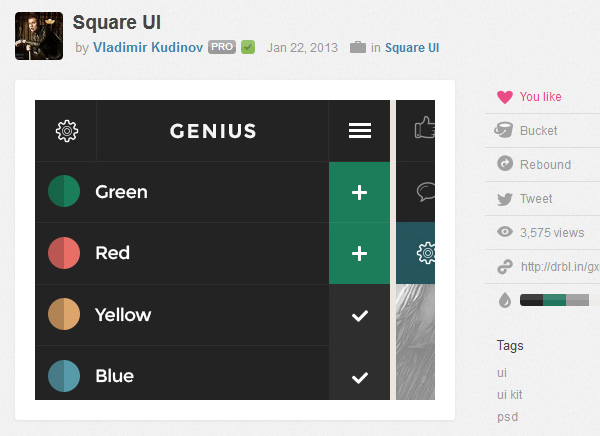This screenshot has height=436, width=600.
Task: Uncheck the Yellow checkmark
Action: 360,316
